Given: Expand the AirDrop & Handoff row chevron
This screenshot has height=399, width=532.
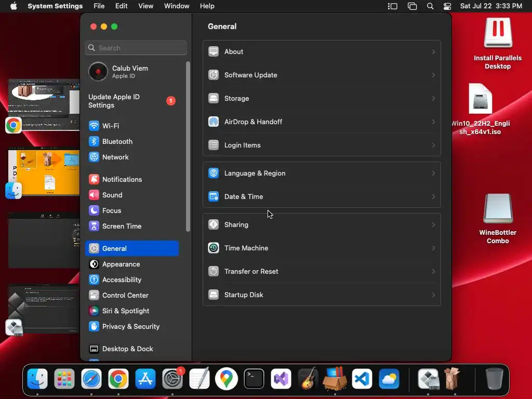Looking at the screenshot, I should pyautogui.click(x=433, y=122).
